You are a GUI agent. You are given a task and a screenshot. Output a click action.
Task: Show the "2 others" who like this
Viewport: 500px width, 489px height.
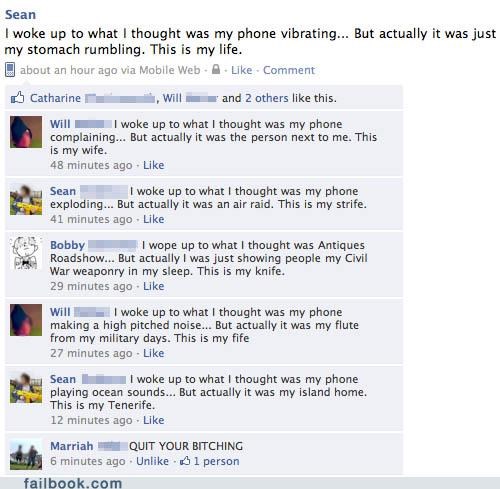(267, 98)
